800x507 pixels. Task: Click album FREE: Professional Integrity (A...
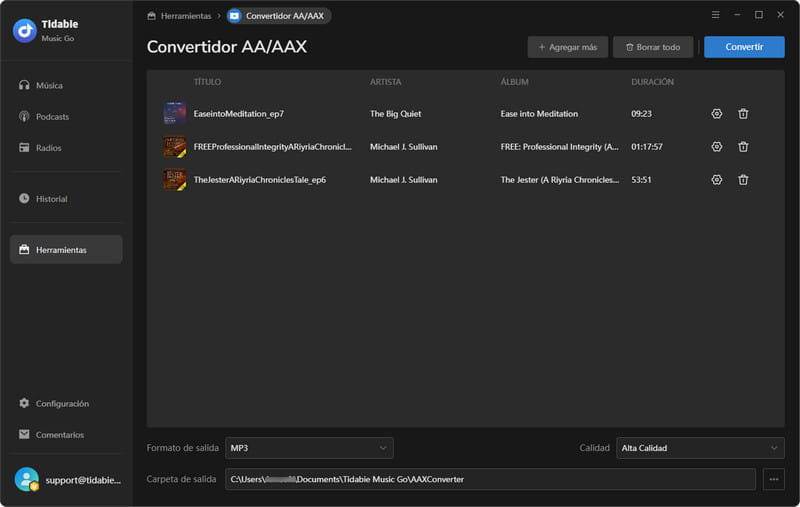[x=560, y=147]
